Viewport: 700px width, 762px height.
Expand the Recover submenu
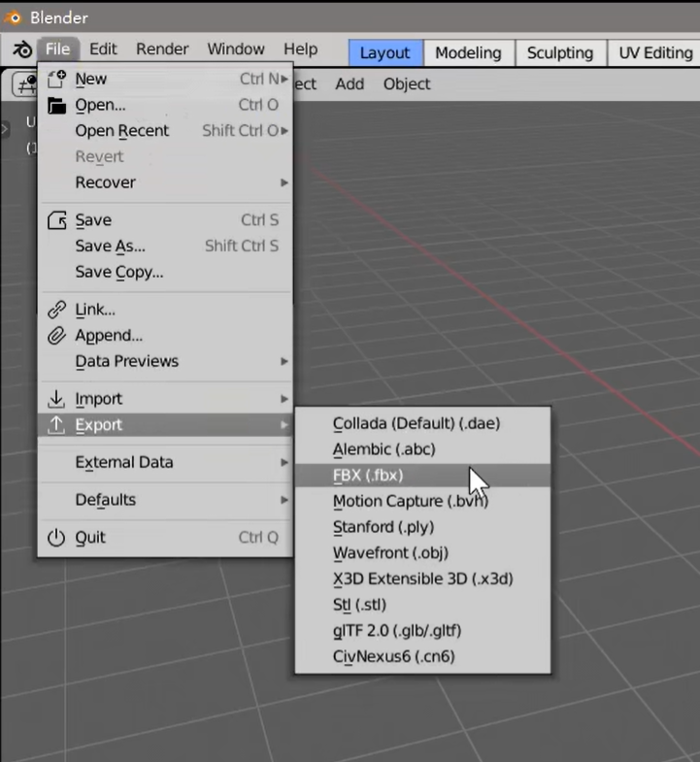pyautogui.click(x=165, y=182)
